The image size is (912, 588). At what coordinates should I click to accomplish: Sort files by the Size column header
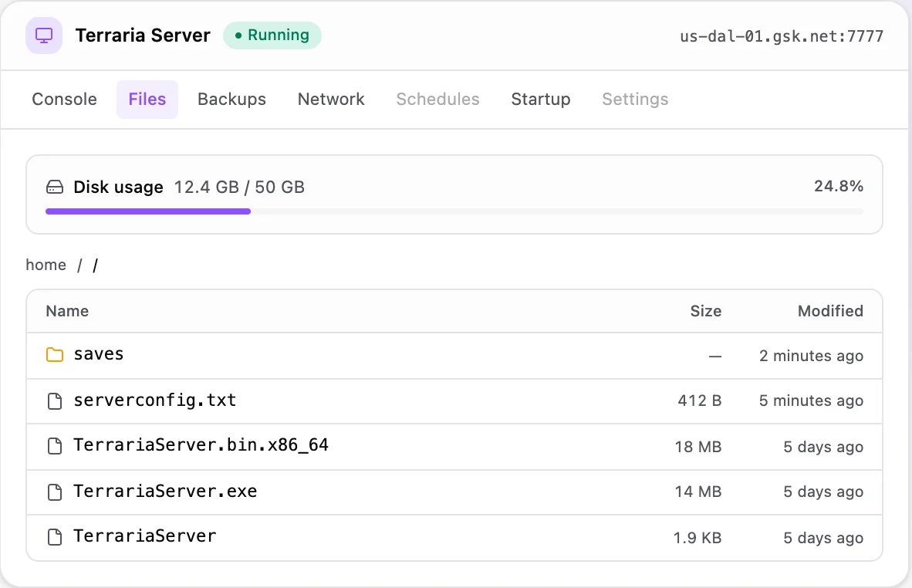point(705,311)
